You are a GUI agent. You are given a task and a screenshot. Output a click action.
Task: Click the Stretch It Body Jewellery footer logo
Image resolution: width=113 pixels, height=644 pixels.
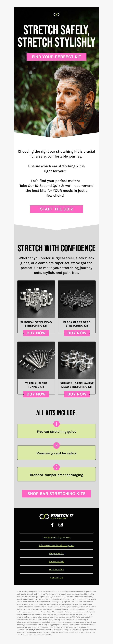click(56, 516)
